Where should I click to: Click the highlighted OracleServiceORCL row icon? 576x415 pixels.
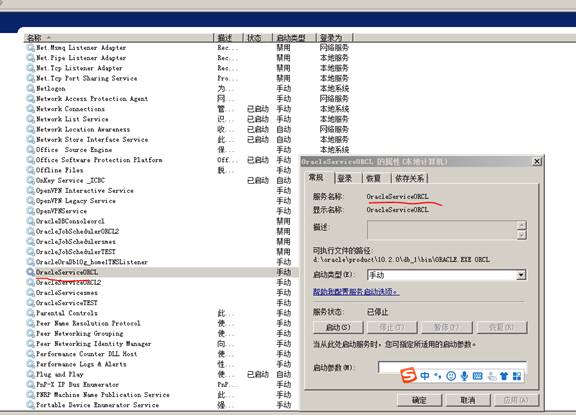pos(30,273)
